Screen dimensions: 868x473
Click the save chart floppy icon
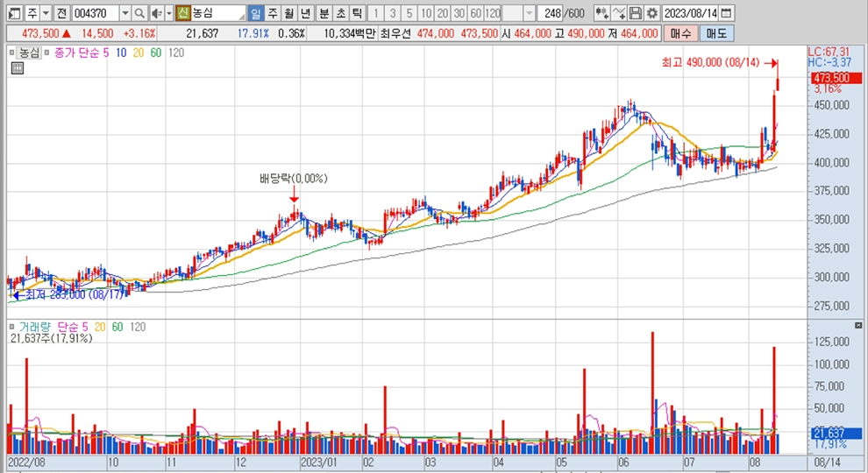point(635,13)
